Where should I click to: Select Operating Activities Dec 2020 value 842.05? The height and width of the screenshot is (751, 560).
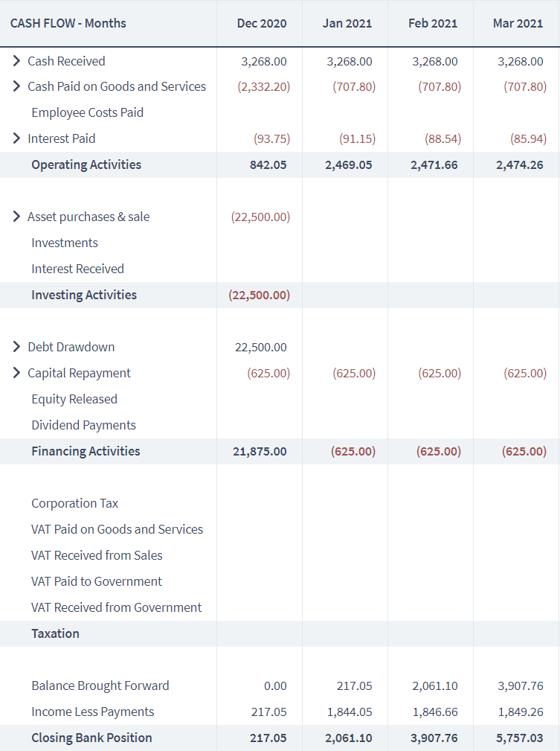[268, 164]
